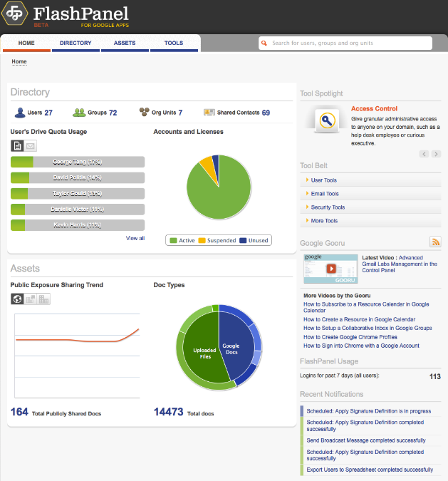Open Apply Signature Definition in progress notification
This screenshot has height=481, width=448.
click(368, 411)
